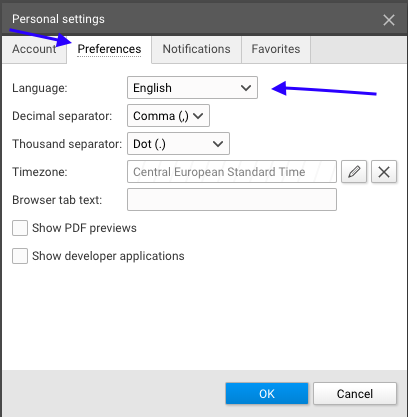Viewport: 408px width, 417px height.
Task: Select the Preferences tab
Action: (x=109, y=49)
